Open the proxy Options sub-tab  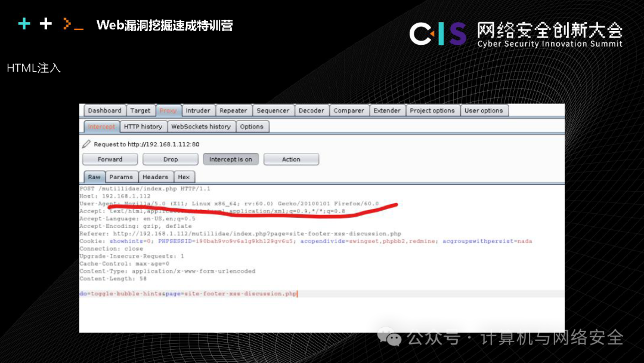click(x=252, y=127)
